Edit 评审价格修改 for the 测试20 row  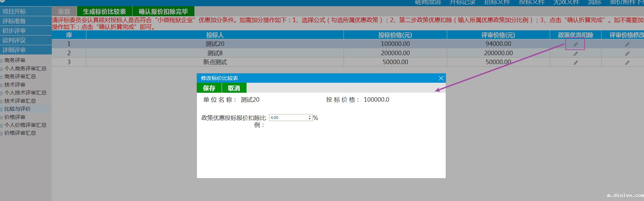tap(627, 44)
